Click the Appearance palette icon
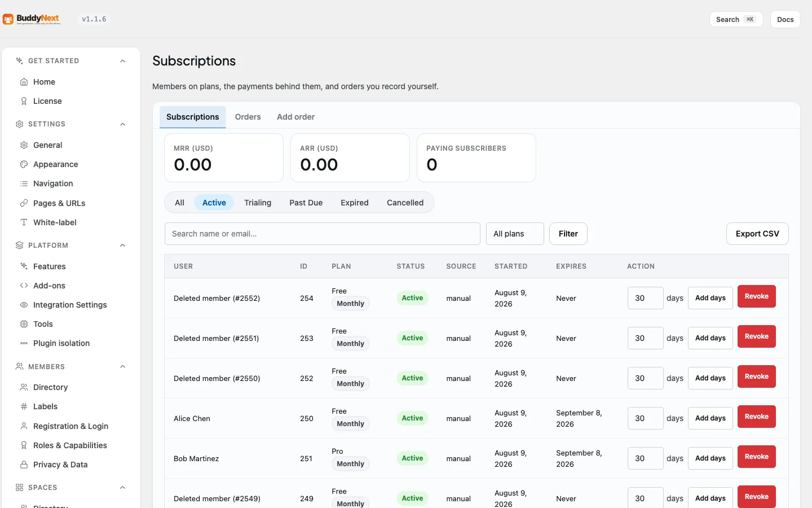Image resolution: width=812 pixels, height=508 pixels. (x=24, y=164)
